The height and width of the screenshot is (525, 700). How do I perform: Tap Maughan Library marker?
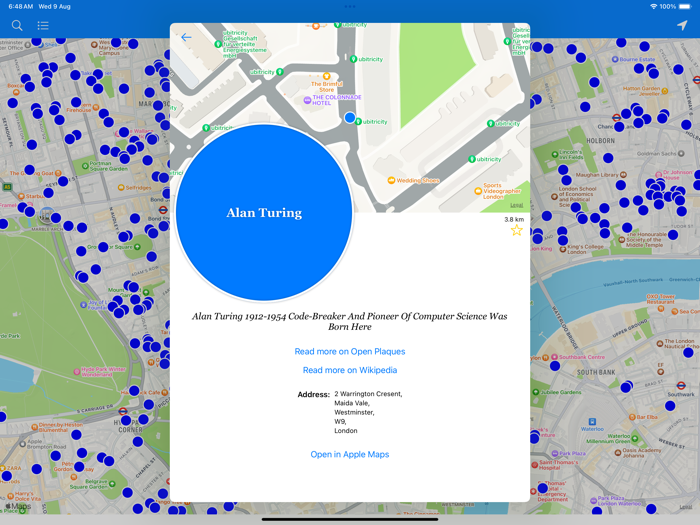click(x=623, y=175)
